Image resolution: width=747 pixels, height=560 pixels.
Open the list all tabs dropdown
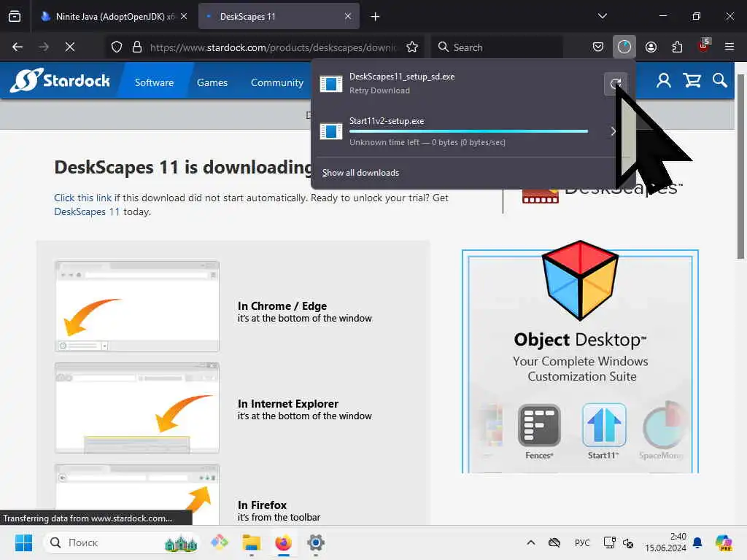click(x=602, y=16)
